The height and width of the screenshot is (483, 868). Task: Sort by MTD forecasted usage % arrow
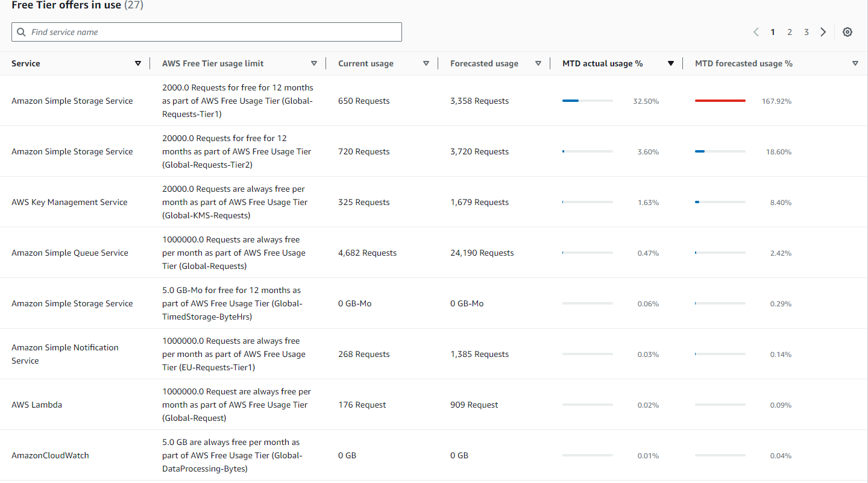pyautogui.click(x=855, y=63)
